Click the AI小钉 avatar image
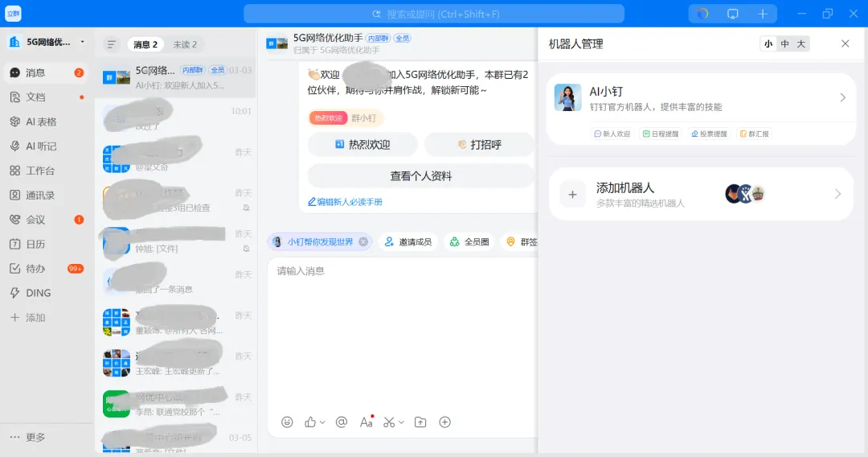Image resolution: width=868 pixels, height=457 pixels. [x=568, y=97]
